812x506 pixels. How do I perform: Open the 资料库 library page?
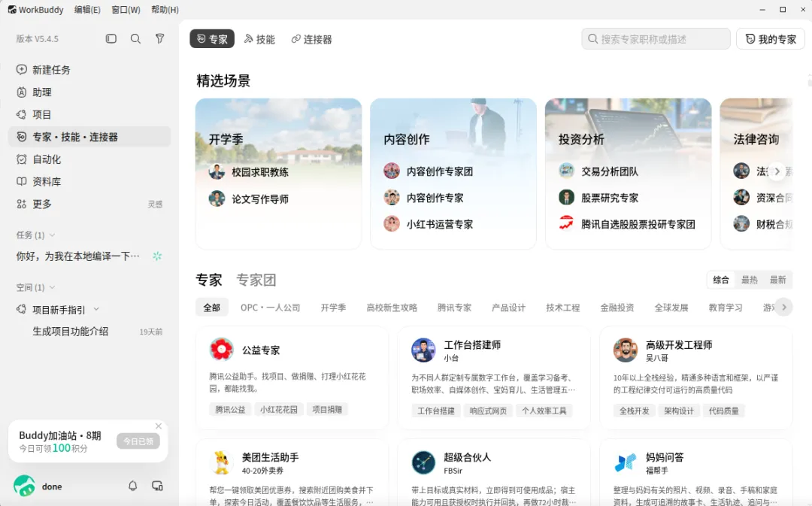tap(89, 182)
